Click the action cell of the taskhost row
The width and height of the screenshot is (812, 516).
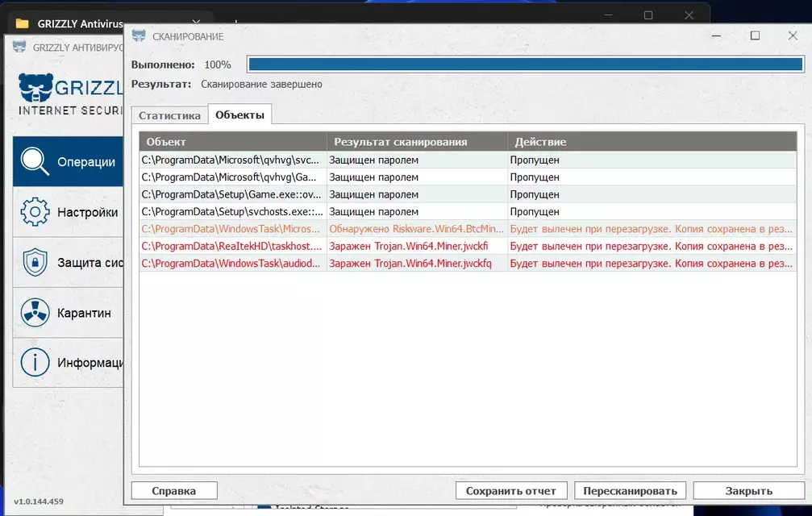pos(652,246)
